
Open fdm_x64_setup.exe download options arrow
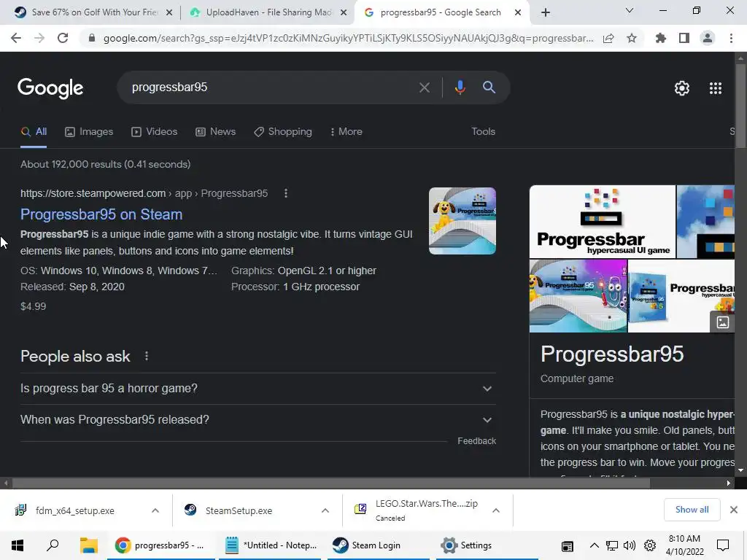[155, 510]
